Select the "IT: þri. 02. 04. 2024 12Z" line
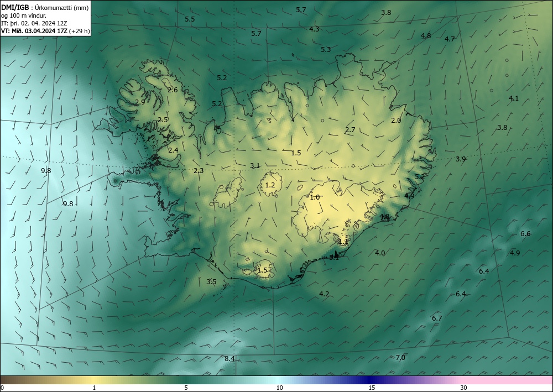Viewport: 553px width, 392px height. coord(34,23)
